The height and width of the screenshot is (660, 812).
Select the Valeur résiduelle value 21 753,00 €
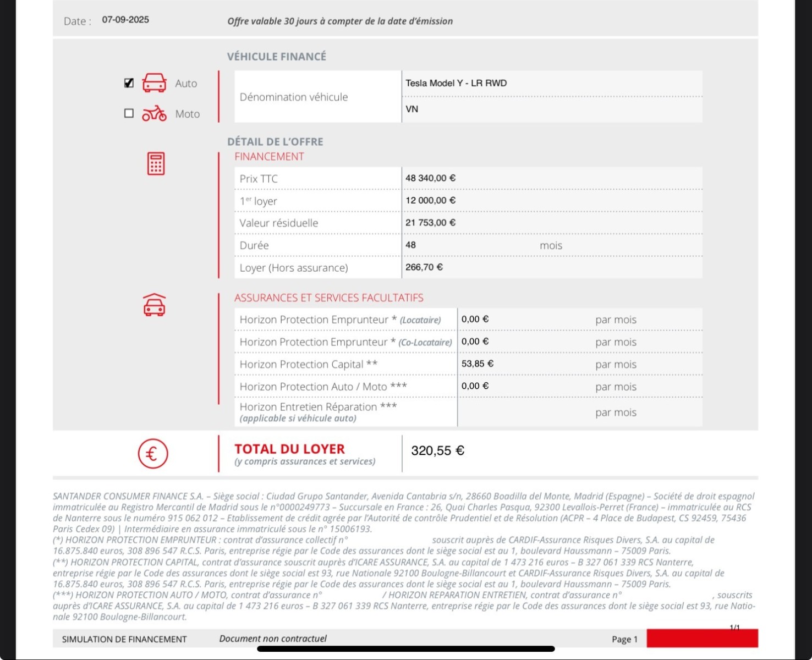coord(431,223)
